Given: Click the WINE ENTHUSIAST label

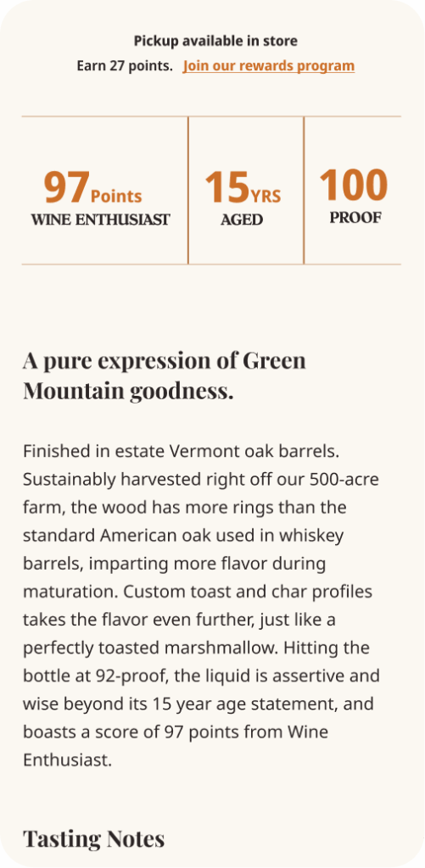Looking at the screenshot, I should (x=100, y=220).
